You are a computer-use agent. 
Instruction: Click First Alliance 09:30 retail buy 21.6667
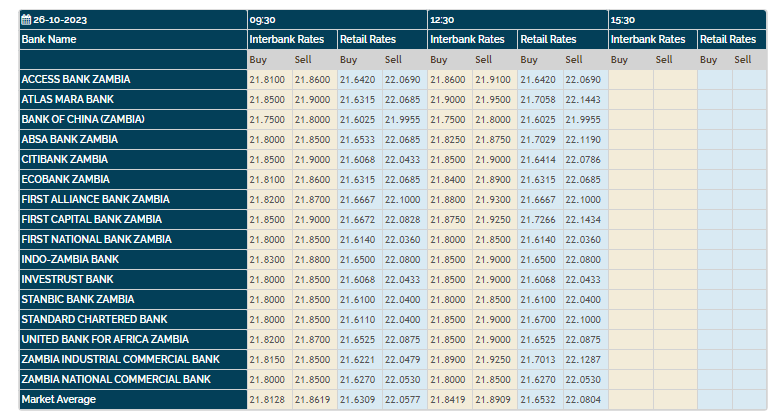click(x=357, y=200)
